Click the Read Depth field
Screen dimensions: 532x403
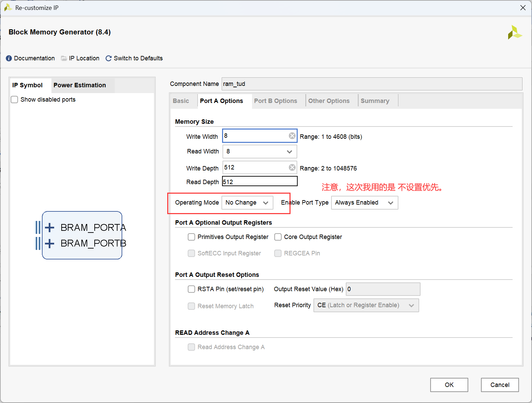pos(260,181)
